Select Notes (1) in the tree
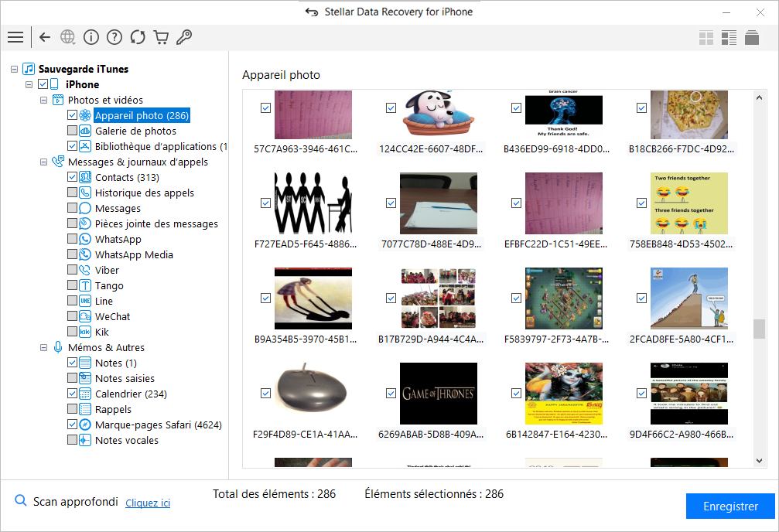Viewport: 779px width, 532px height. click(x=116, y=363)
